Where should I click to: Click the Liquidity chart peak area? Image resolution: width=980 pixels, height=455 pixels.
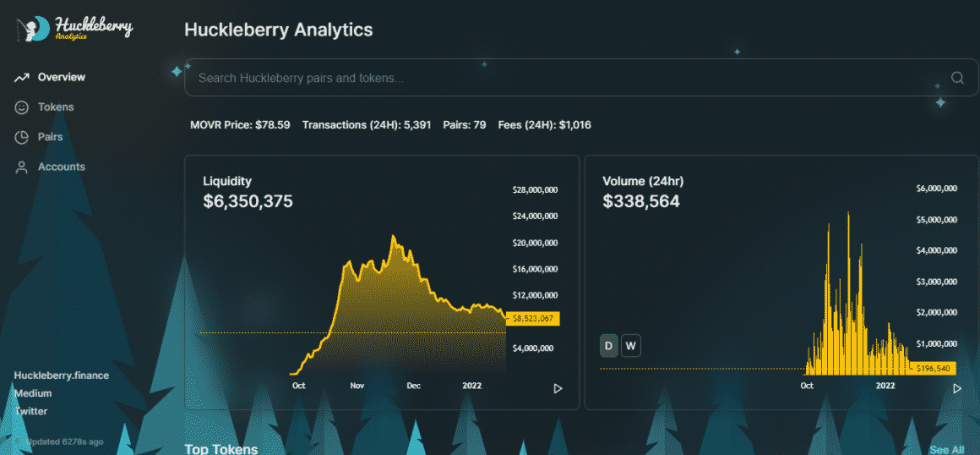click(x=393, y=238)
